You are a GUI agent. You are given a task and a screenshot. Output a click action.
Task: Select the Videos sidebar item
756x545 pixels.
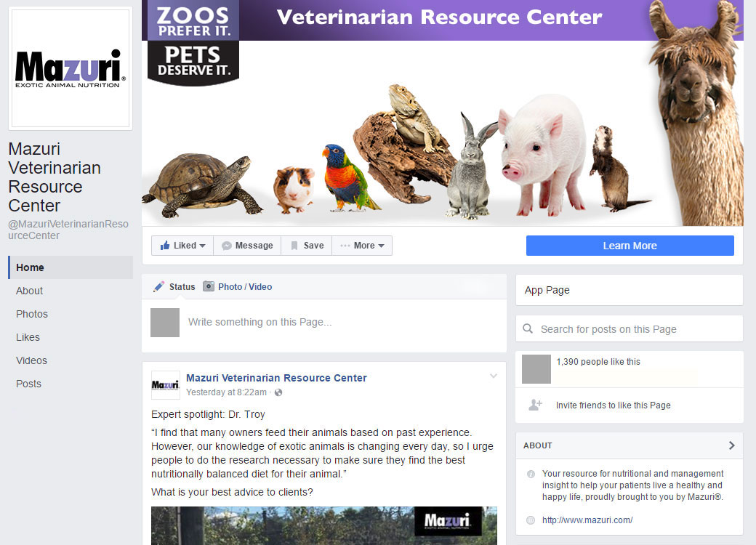coord(31,360)
